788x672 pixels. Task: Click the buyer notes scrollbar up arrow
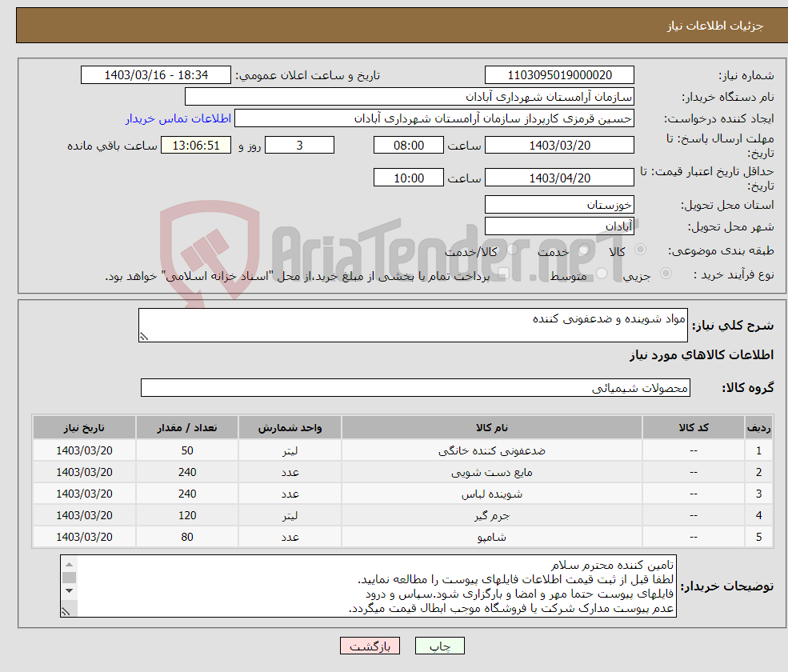pyautogui.click(x=70, y=564)
